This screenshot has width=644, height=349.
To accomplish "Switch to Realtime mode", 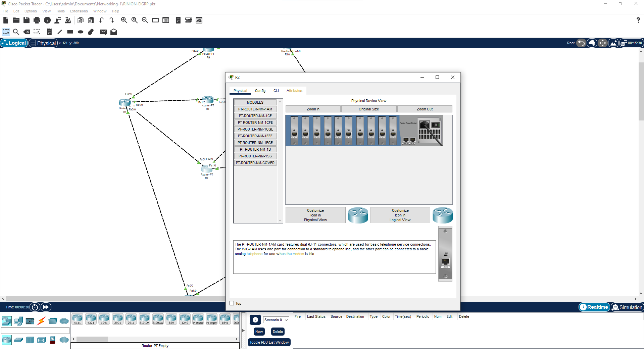I will [594, 307].
